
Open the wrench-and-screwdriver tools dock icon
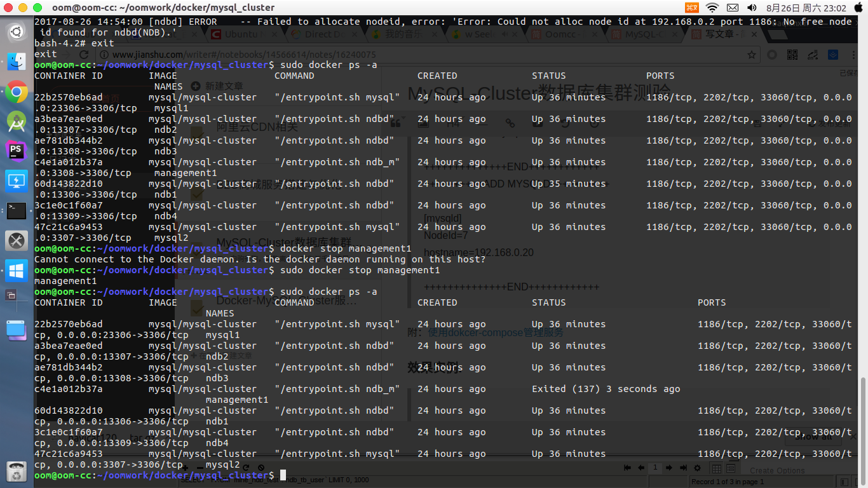[x=17, y=241]
